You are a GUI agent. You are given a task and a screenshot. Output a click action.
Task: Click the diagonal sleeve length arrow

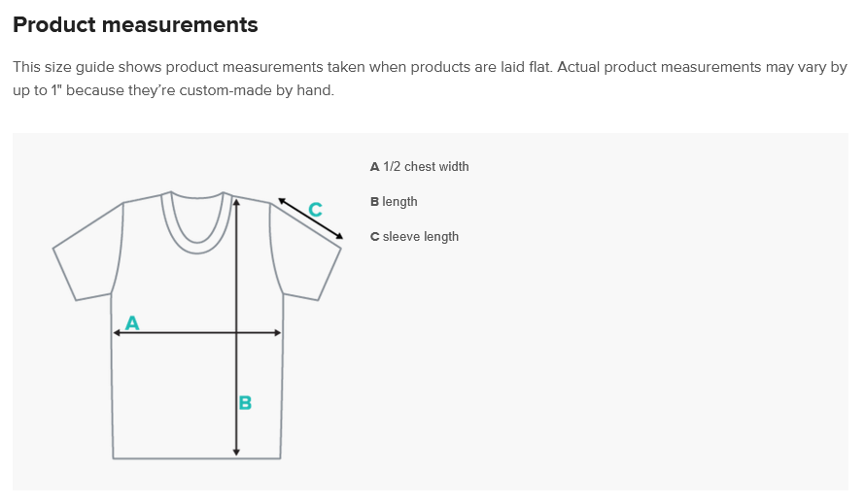pos(311,218)
